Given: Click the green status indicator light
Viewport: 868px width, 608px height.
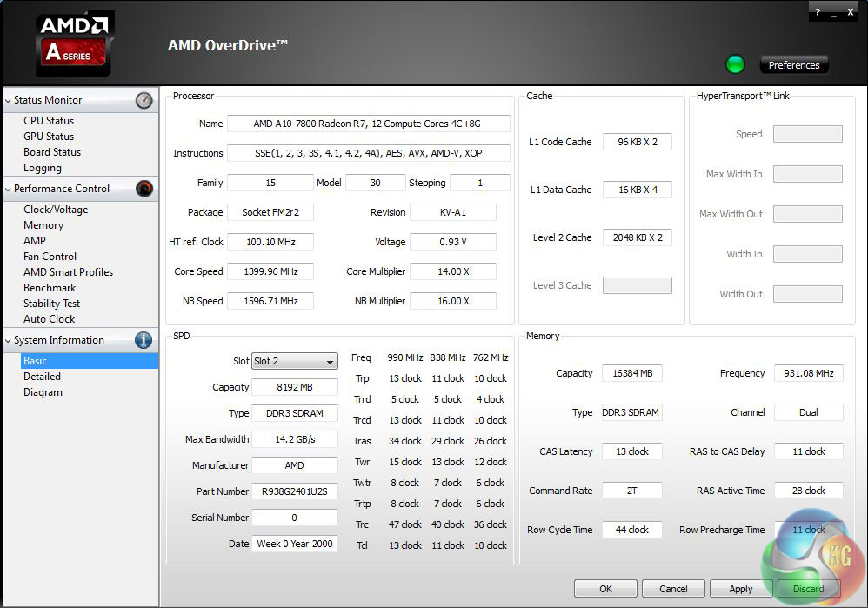Looking at the screenshot, I should 736,64.
